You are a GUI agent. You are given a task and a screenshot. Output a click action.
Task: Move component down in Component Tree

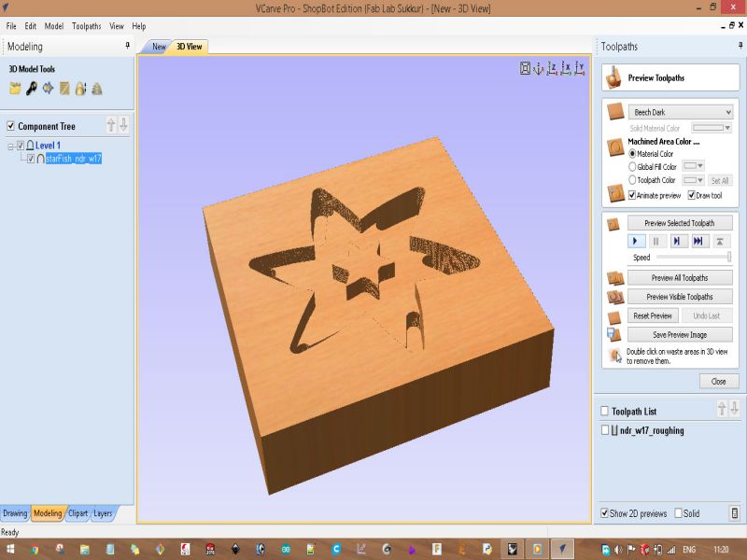(x=123, y=125)
